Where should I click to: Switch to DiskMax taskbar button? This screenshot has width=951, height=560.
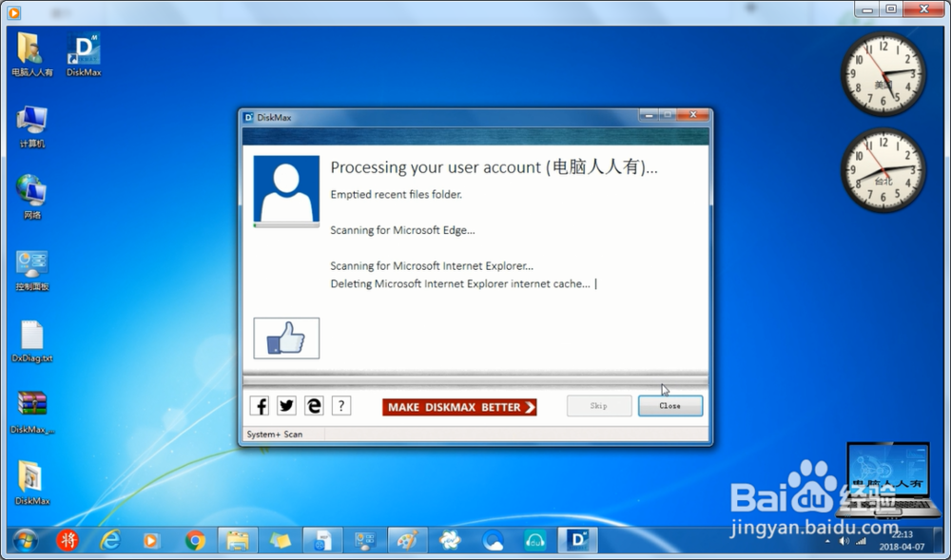click(x=578, y=540)
